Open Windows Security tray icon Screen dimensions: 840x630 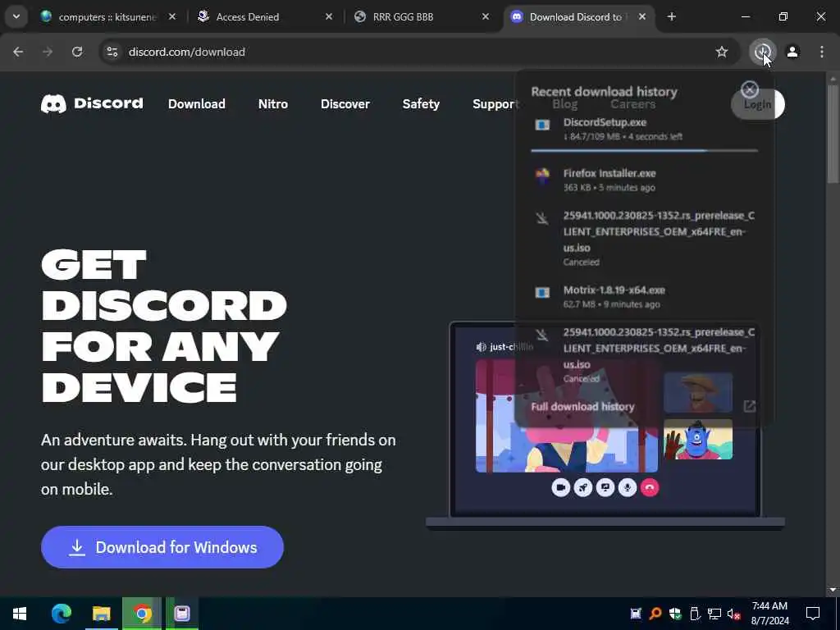675,614
